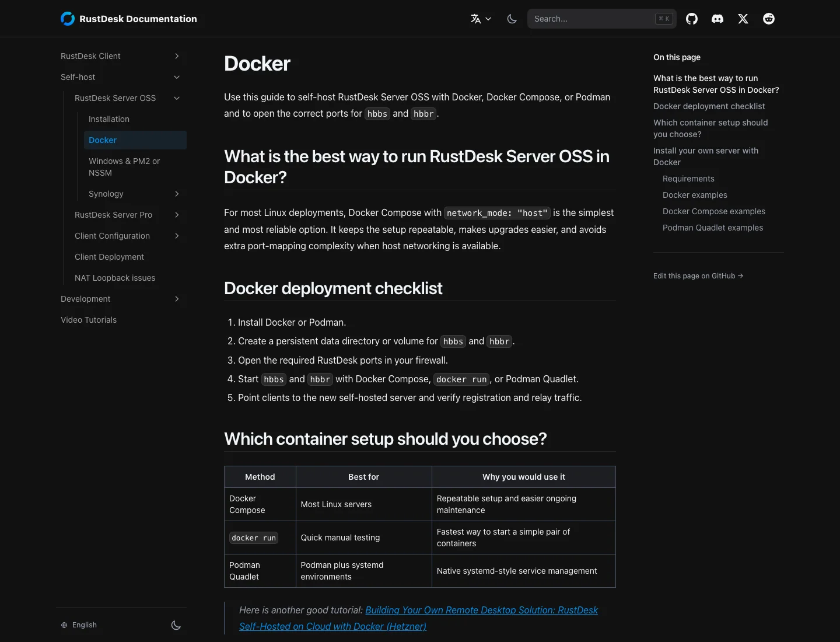Collapse the Self-host section chevron
The height and width of the screenshot is (642, 840).
177,77
